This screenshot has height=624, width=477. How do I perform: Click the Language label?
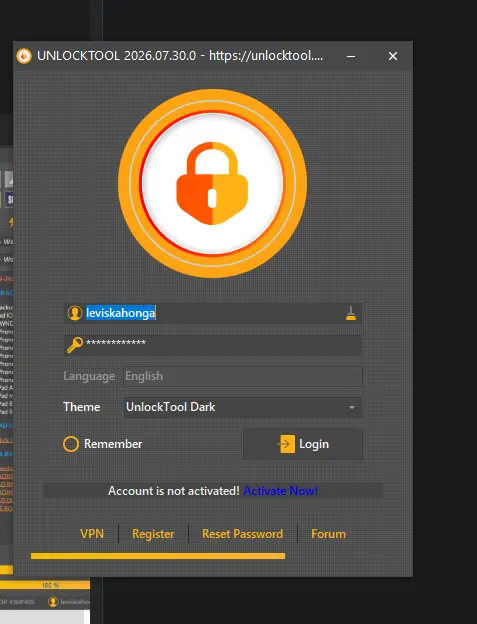point(89,376)
